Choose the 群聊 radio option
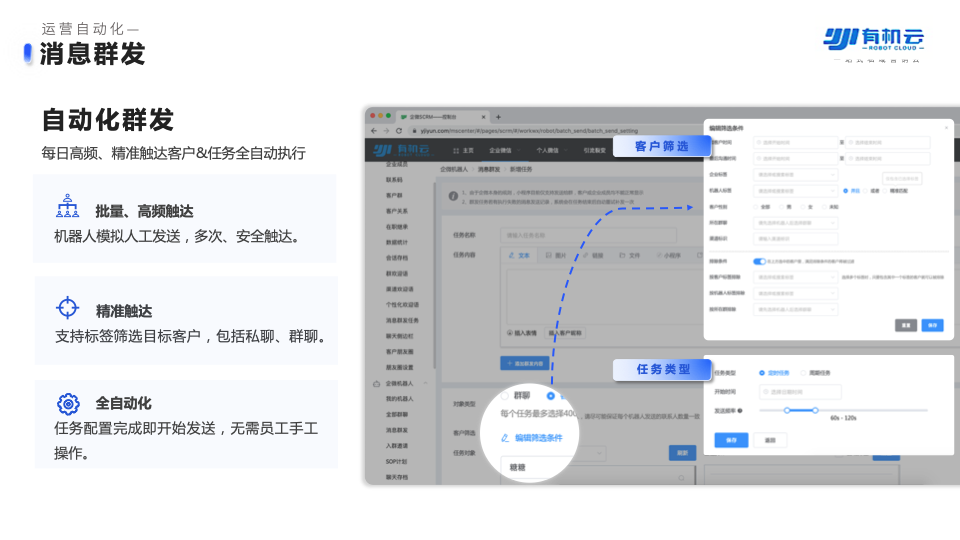Viewport: 960px width, 540px height. [x=505, y=396]
